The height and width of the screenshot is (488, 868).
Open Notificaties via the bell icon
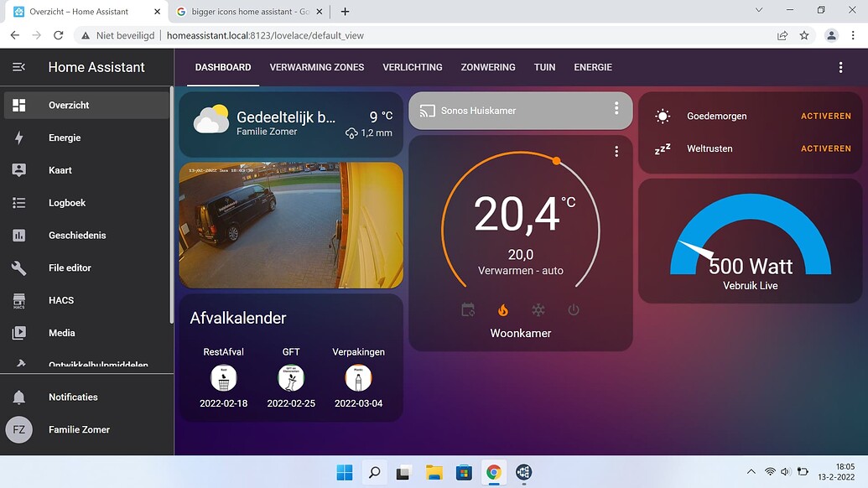point(20,397)
